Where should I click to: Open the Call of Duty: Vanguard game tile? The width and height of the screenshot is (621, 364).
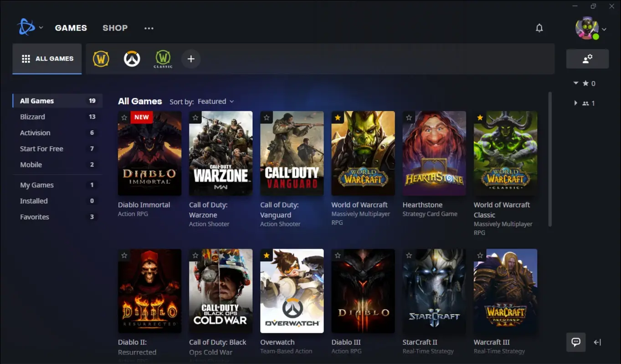(x=292, y=153)
